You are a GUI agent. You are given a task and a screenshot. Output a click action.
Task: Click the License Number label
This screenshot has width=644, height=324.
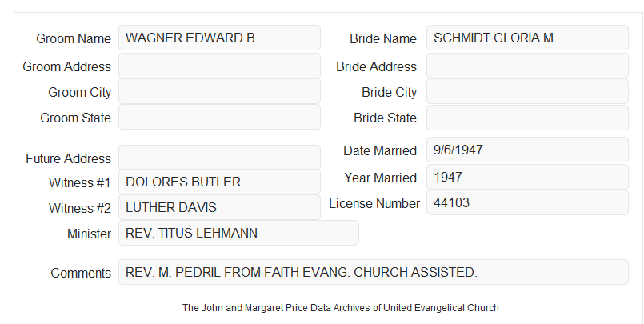[x=374, y=204]
